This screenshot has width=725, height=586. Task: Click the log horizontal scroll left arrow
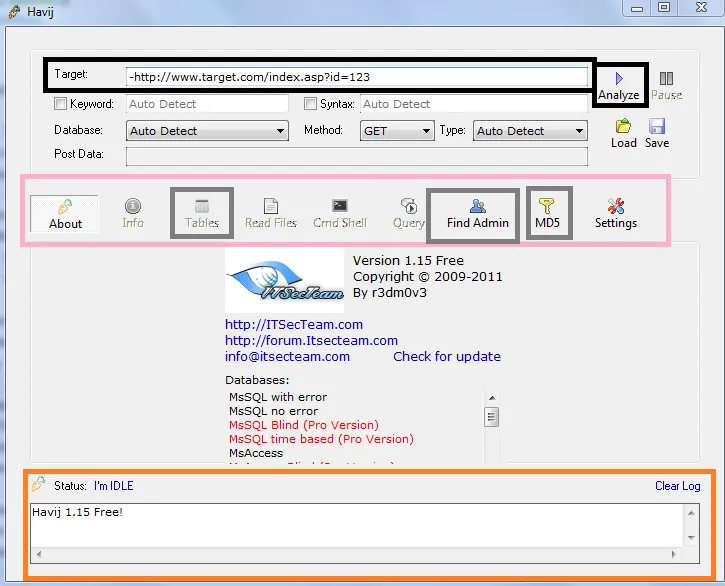pos(39,554)
